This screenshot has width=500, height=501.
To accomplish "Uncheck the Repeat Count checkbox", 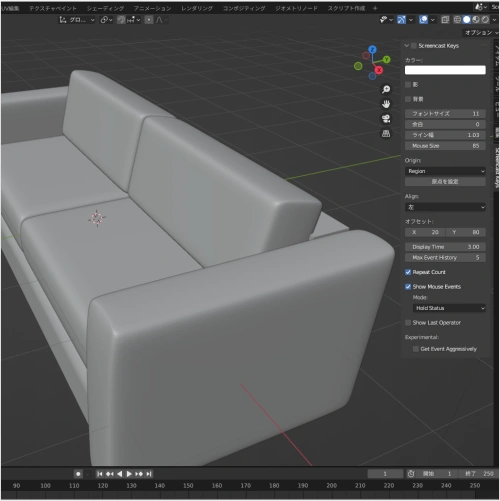I will (408, 272).
